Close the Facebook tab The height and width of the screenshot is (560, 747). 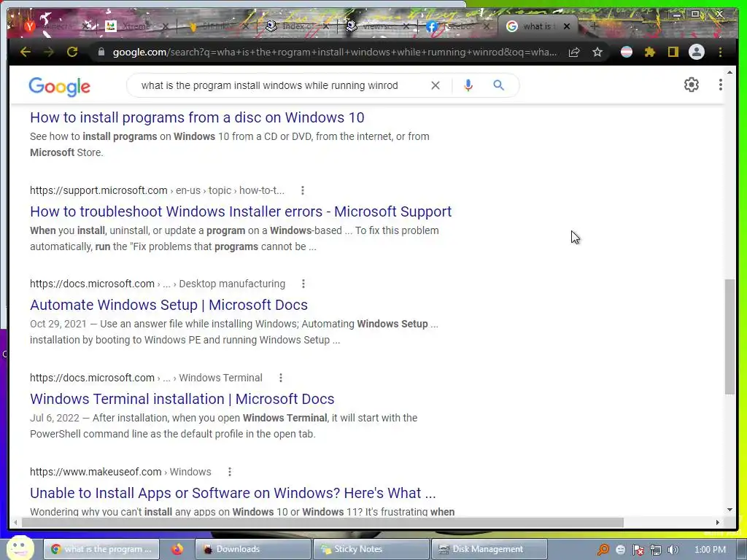(487, 26)
